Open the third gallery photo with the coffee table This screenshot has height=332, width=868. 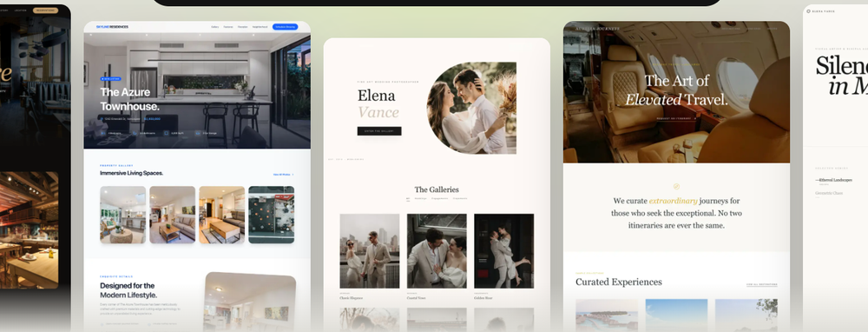[222, 215]
